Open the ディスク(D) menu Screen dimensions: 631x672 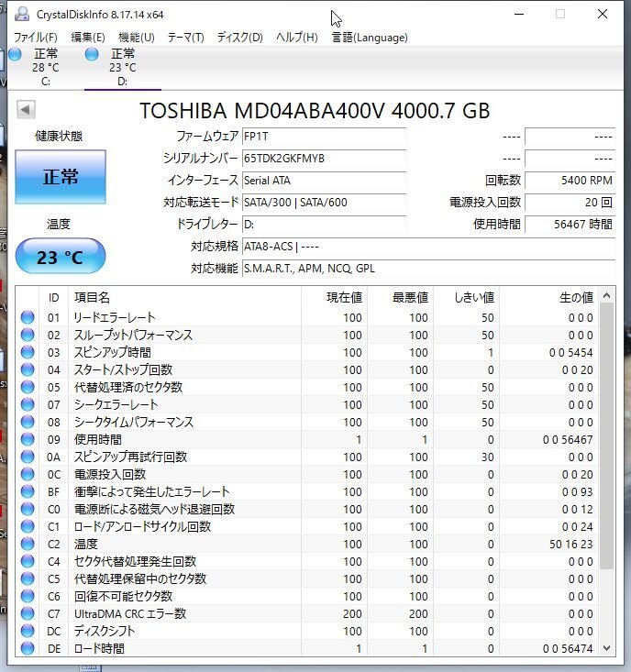(239, 38)
